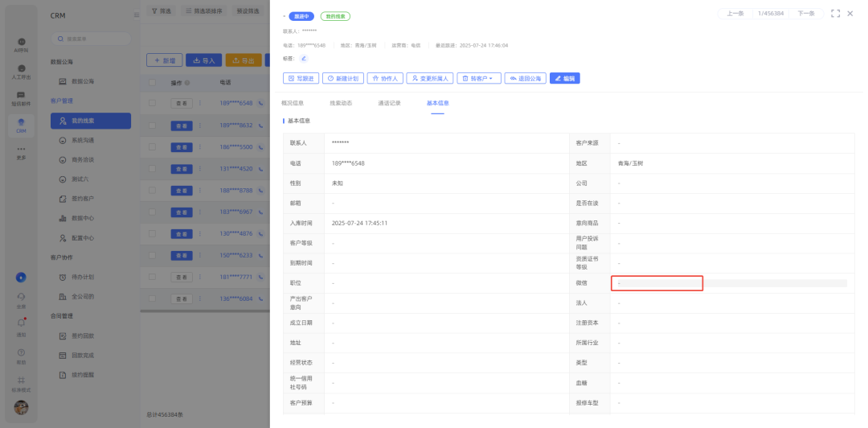Open AI呼叫 in the left rail
Image resolution: width=868 pixels, height=428 pixels.
[21, 45]
